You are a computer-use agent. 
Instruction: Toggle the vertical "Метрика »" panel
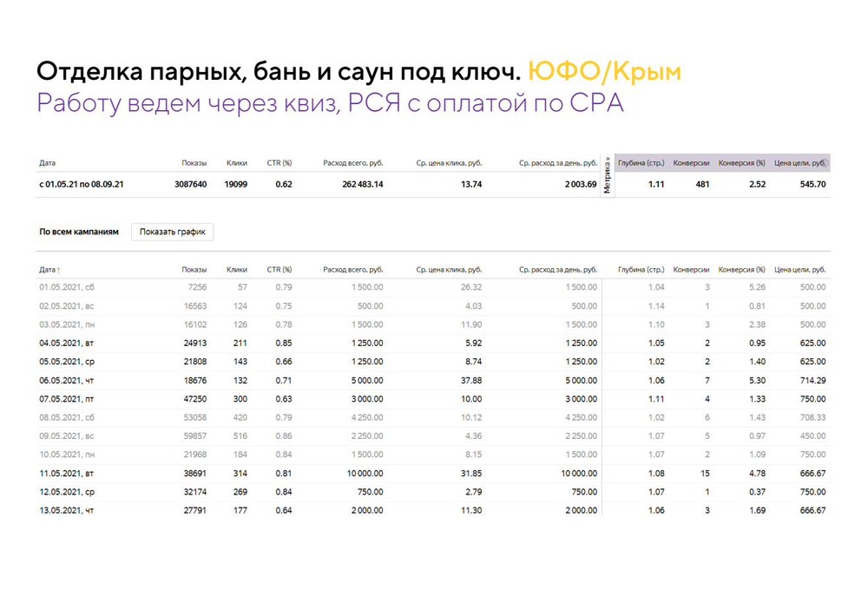608,175
